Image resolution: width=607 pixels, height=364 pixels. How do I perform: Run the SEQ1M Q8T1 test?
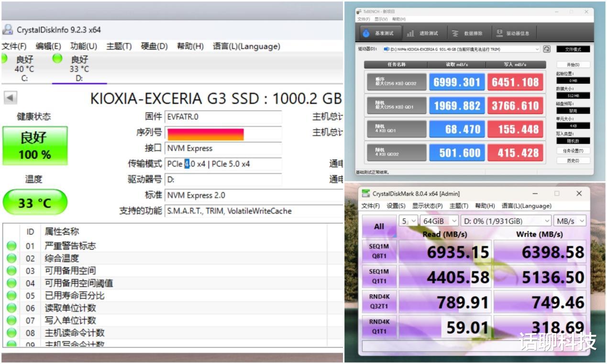[379, 251]
